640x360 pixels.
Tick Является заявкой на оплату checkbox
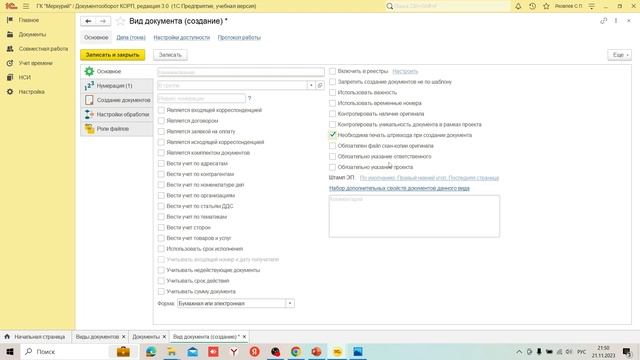click(x=161, y=131)
